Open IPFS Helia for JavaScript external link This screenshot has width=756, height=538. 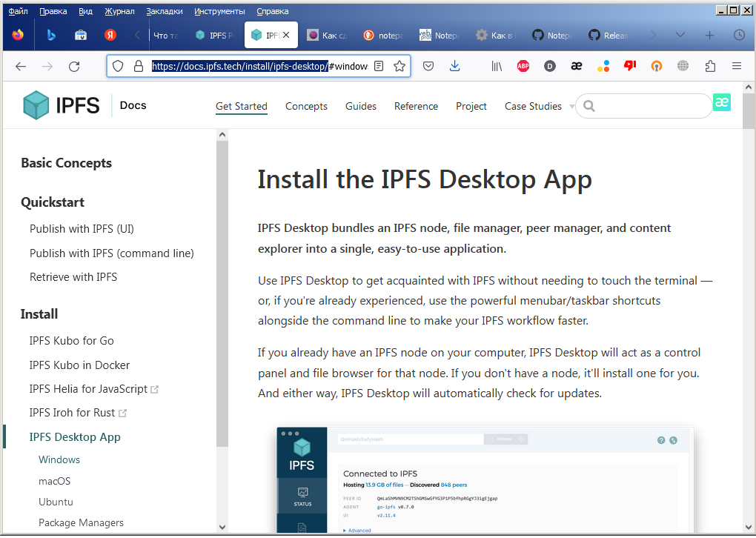(x=93, y=388)
